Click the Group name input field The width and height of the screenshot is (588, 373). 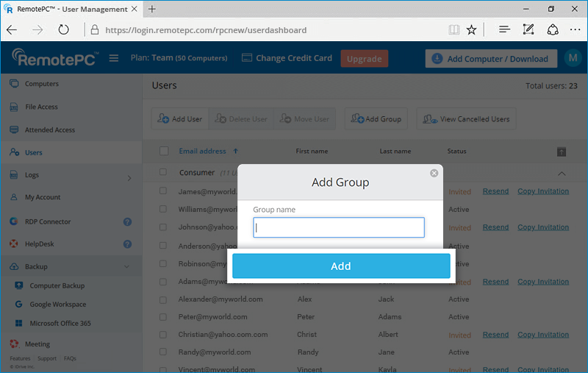click(x=339, y=228)
